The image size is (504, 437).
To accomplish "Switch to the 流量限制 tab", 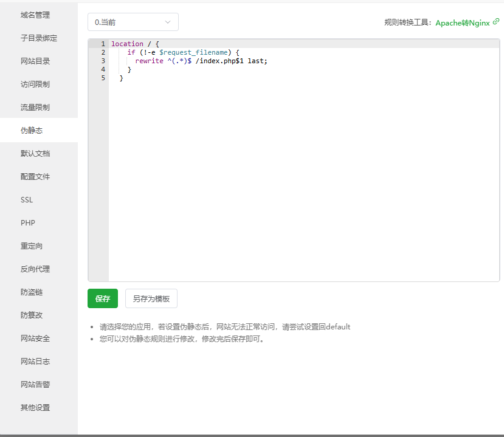I will 31,107.
